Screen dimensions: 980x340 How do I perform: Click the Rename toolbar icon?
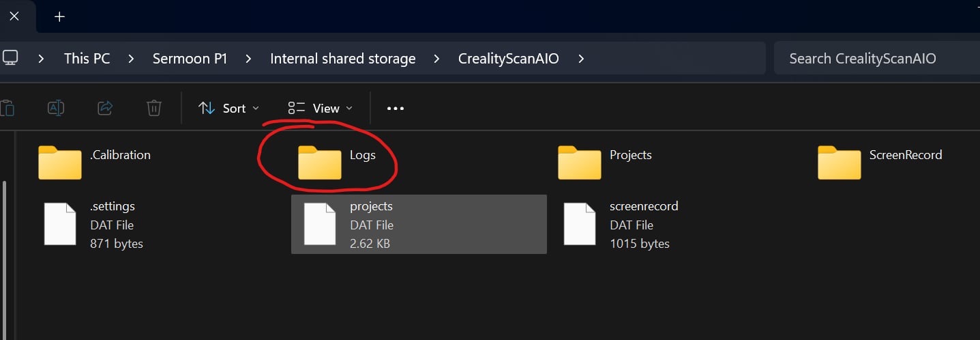click(56, 108)
